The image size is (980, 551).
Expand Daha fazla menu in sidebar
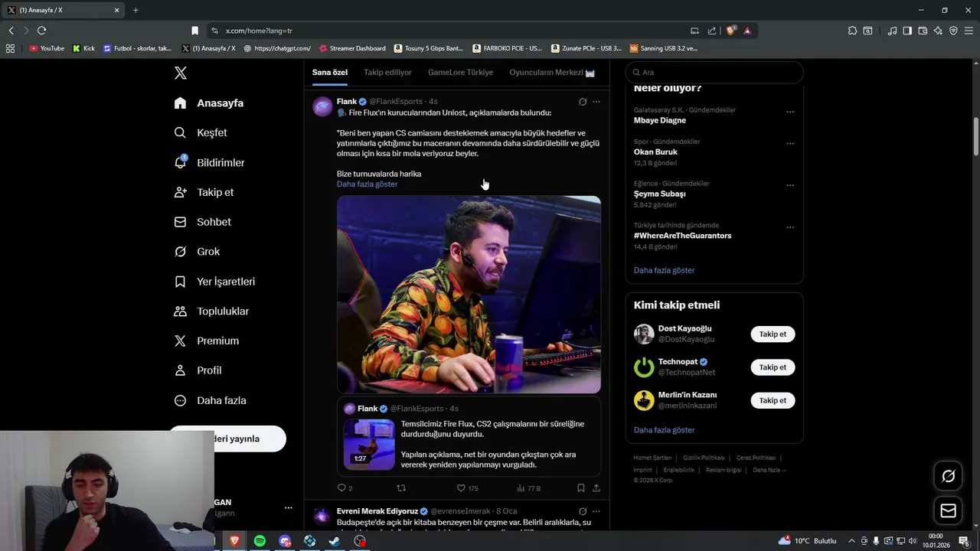pyautogui.click(x=210, y=400)
